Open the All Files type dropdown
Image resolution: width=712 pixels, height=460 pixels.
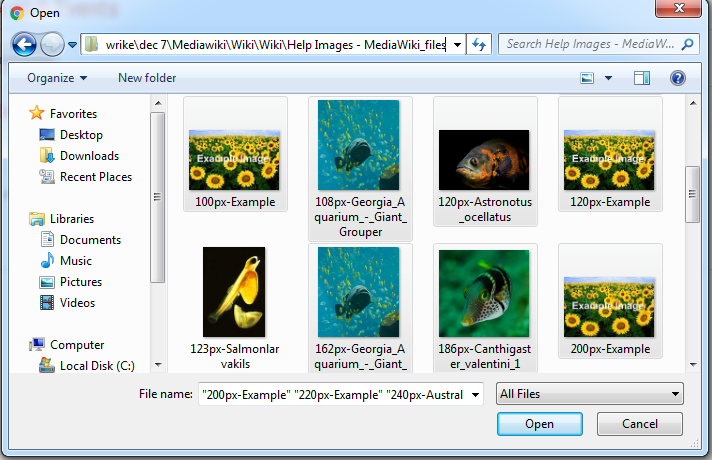(x=590, y=394)
